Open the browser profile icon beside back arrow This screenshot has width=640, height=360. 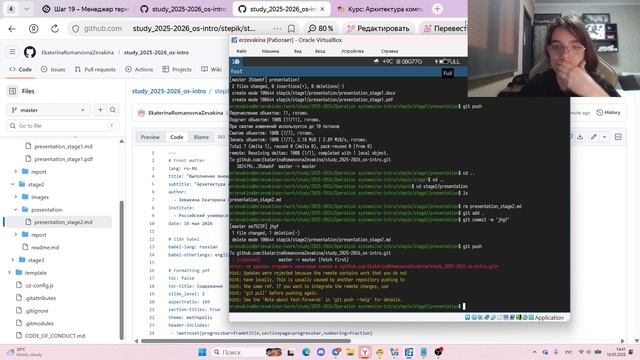33,29
